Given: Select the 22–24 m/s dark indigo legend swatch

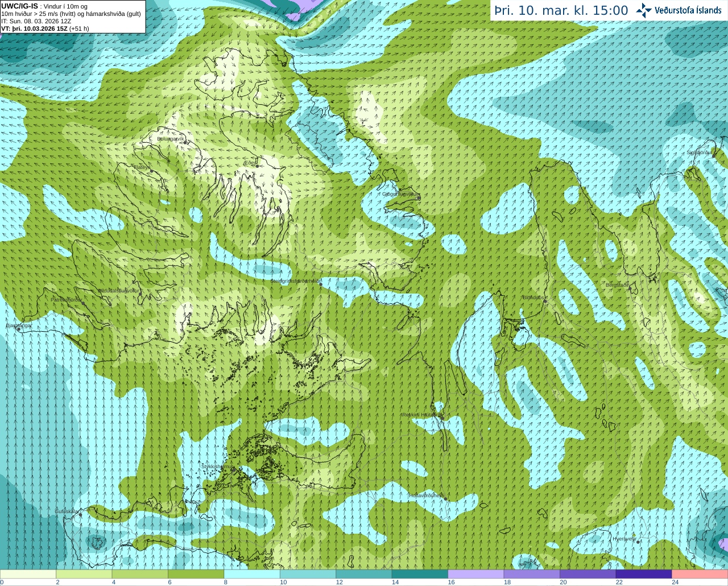Looking at the screenshot, I should pyautogui.click(x=644, y=574).
